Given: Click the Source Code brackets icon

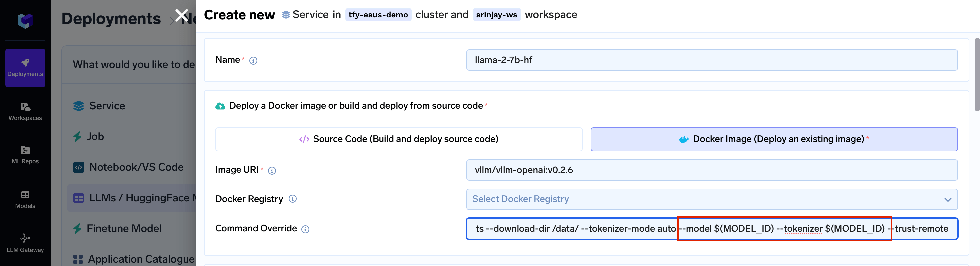Looking at the screenshot, I should pyautogui.click(x=304, y=139).
